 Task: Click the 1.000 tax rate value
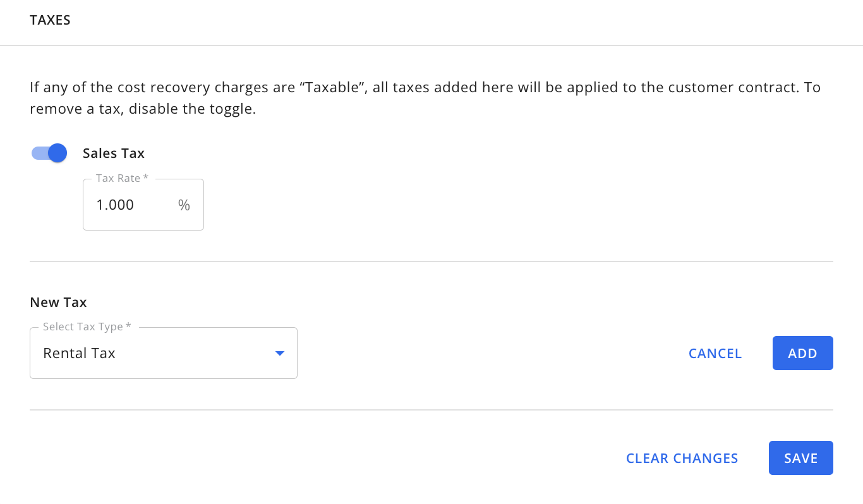tap(115, 205)
